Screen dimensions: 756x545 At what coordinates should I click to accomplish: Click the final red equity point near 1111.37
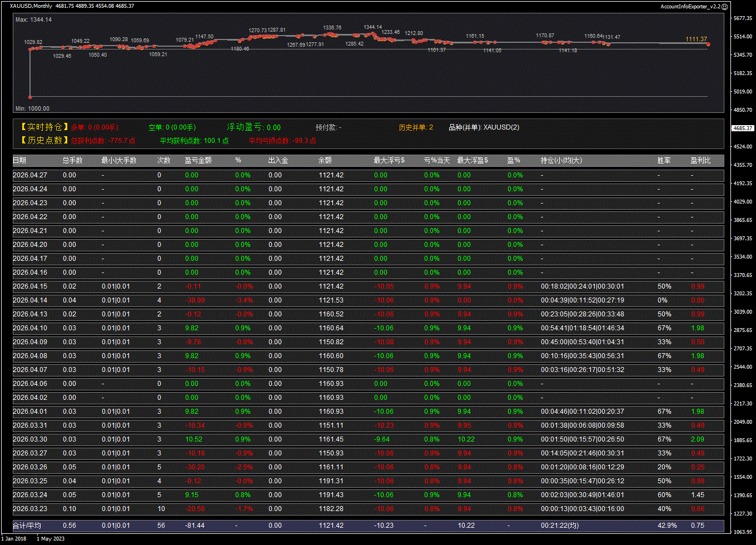(708, 44)
